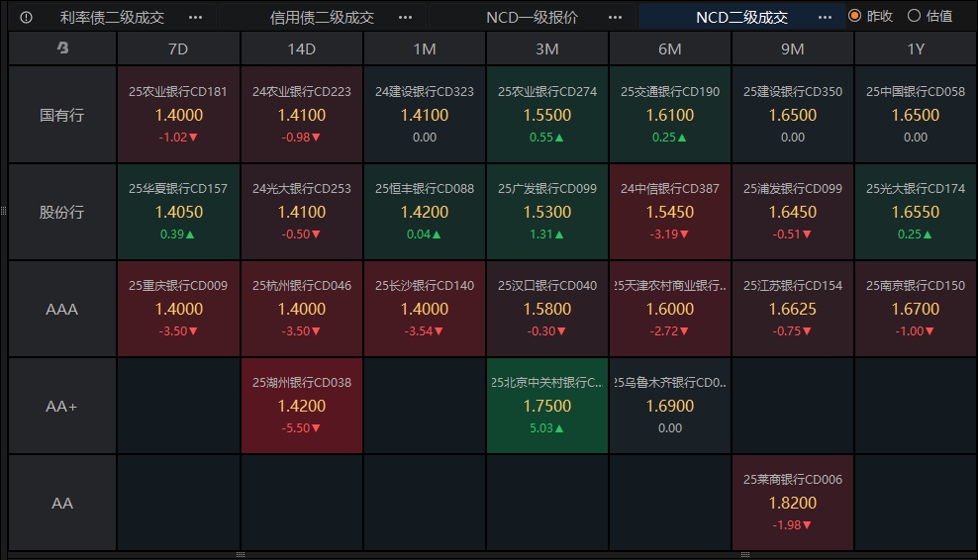Open the 25杭州银行CD046 cell
Image resolution: width=978 pixels, height=560 pixels.
(x=301, y=309)
